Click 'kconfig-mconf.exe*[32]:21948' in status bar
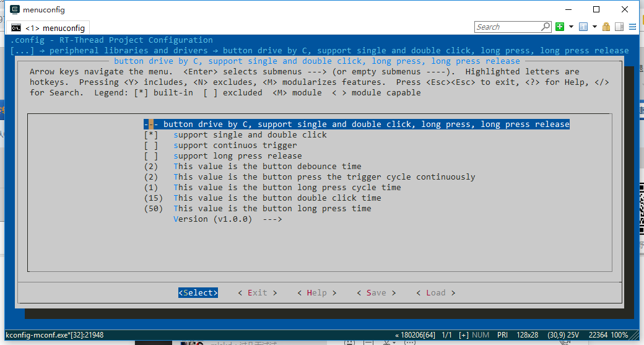 click(x=54, y=335)
